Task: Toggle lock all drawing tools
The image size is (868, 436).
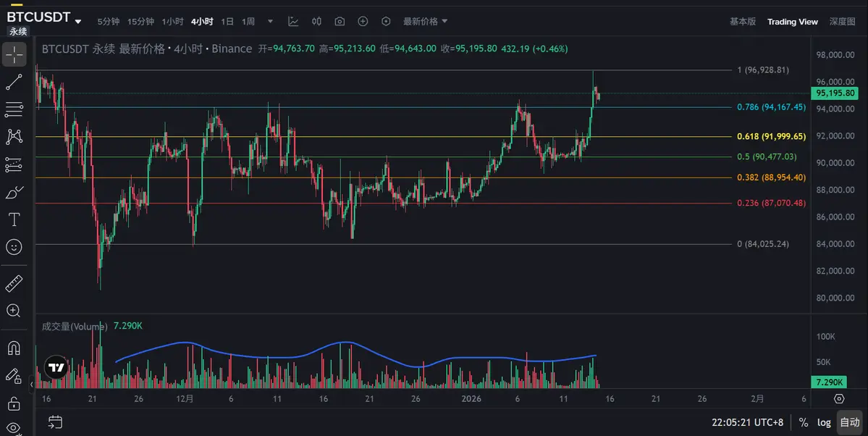Action: (x=14, y=403)
